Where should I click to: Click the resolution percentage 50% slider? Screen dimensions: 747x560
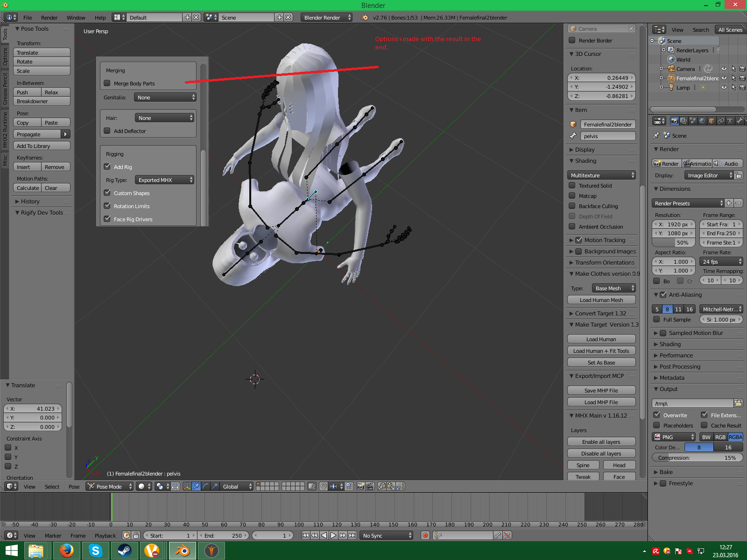(x=674, y=243)
